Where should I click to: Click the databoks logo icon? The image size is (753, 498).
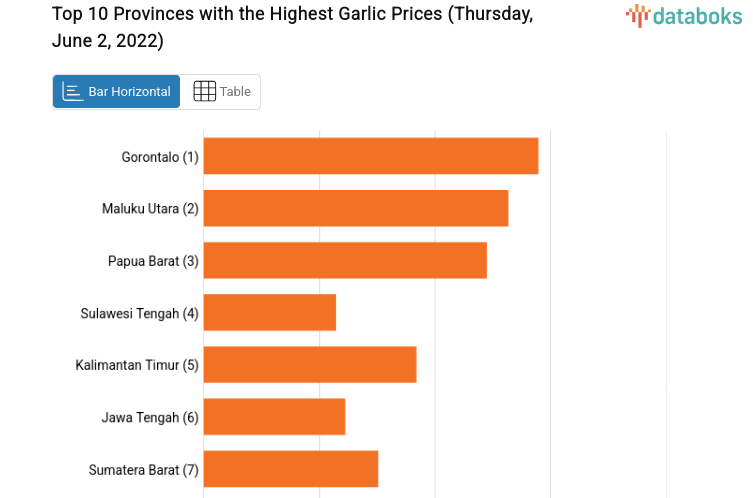pos(637,15)
